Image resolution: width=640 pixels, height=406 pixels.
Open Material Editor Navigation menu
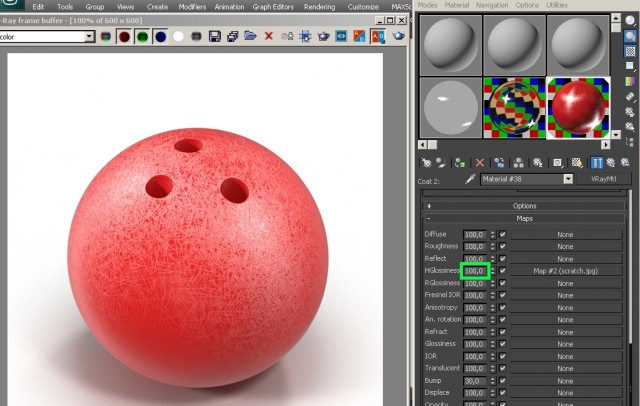(x=492, y=5)
